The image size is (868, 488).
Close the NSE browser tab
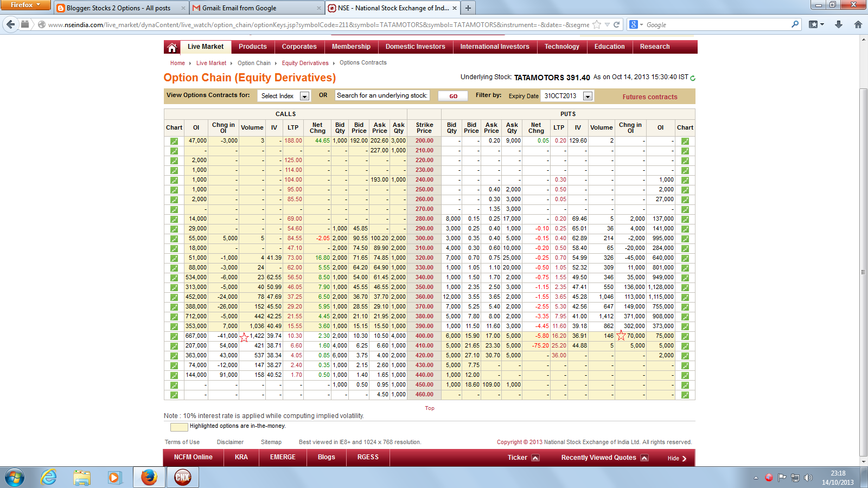click(455, 8)
